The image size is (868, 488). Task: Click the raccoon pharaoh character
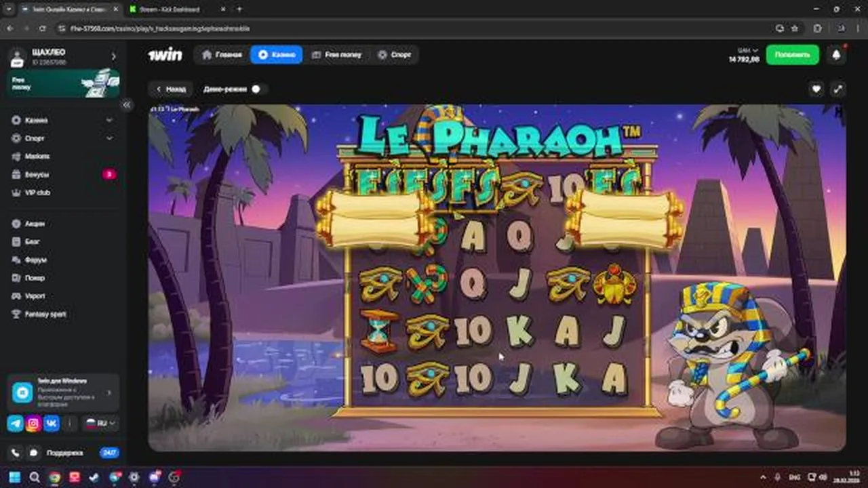coord(732,366)
